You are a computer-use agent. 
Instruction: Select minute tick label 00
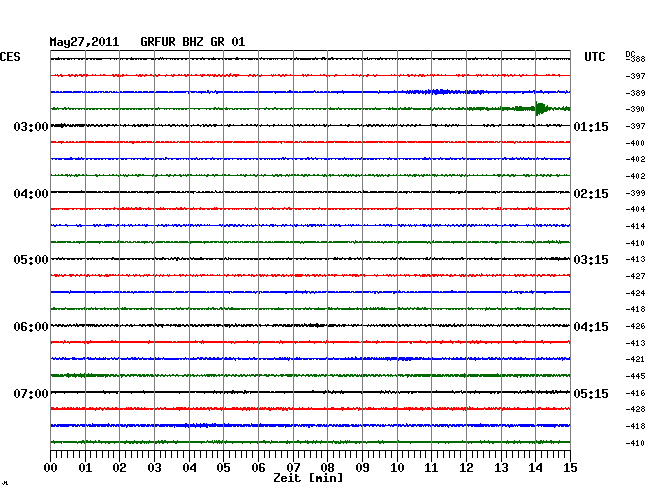(x=51, y=467)
